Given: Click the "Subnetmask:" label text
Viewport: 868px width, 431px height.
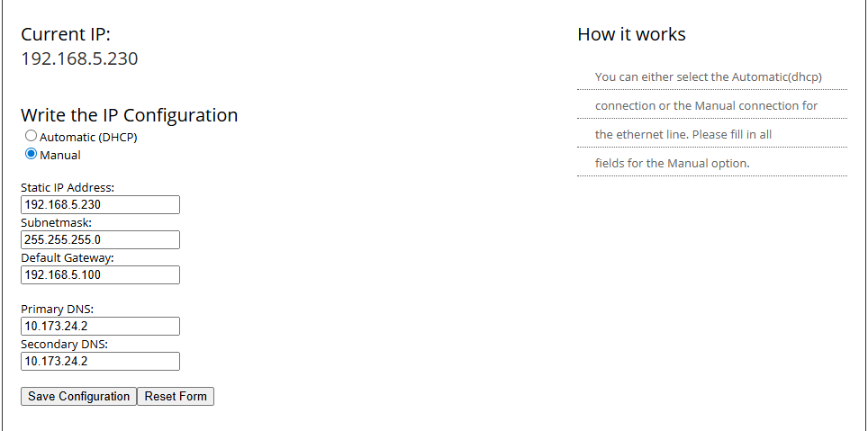Looking at the screenshot, I should tap(57, 222).
